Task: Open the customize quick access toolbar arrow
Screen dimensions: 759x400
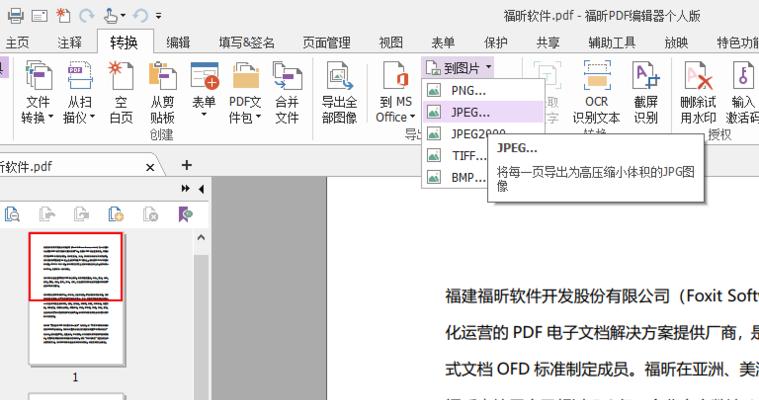Action: coord(158,16)
